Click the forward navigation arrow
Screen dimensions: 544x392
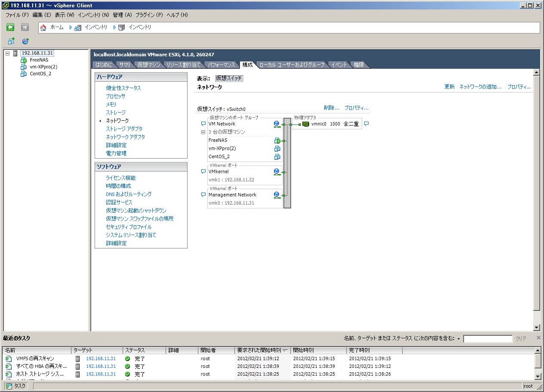click(25, 27)
